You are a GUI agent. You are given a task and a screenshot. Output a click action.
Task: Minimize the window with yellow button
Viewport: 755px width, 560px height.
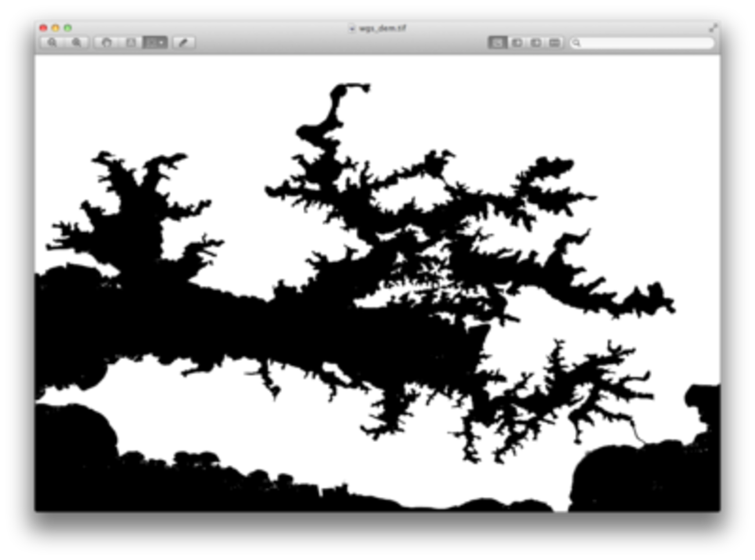(x=56, y=28)
